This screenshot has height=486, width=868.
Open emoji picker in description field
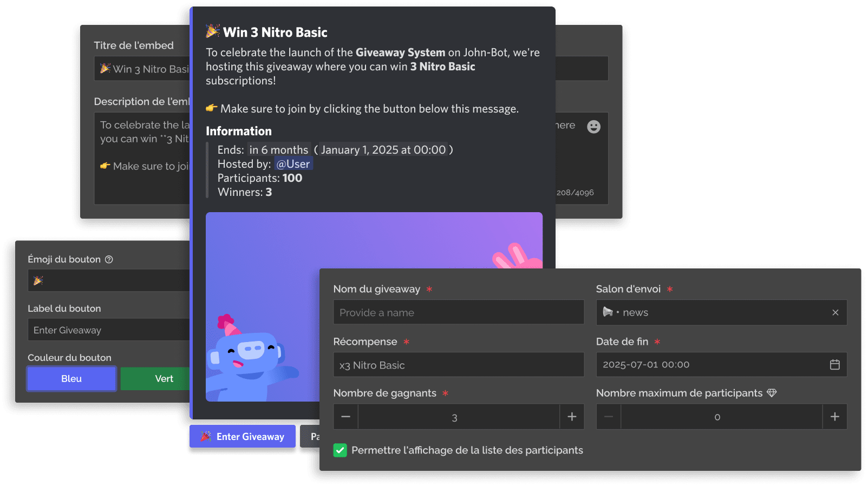pos(593,127)
